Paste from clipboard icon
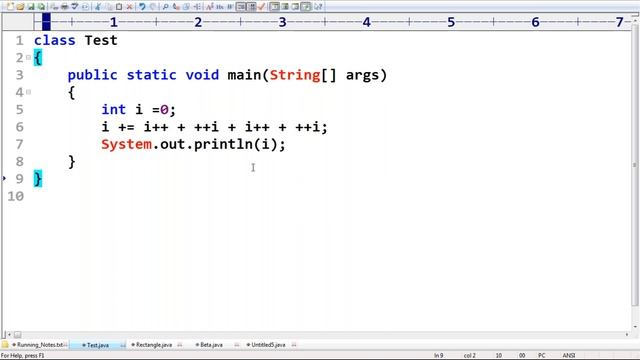 click(x=119, y=7)
